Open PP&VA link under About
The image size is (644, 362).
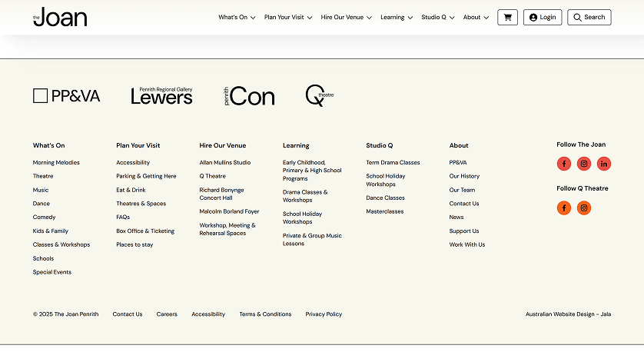[458, 162]
